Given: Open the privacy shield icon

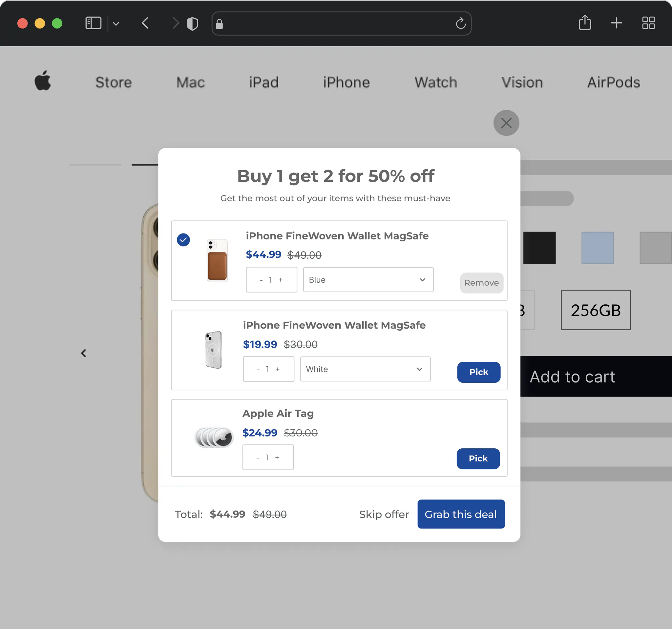Looking at the screenshot, I should (192, 24).
